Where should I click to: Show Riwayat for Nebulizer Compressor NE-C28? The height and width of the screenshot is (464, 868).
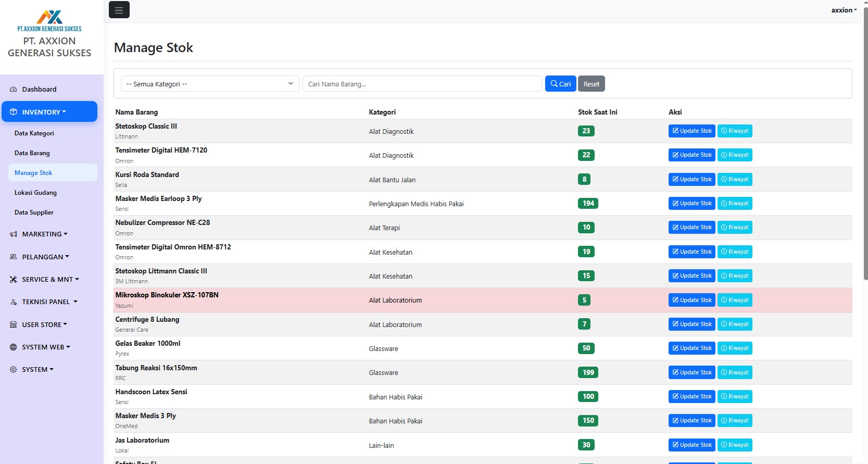pos(735,228)
